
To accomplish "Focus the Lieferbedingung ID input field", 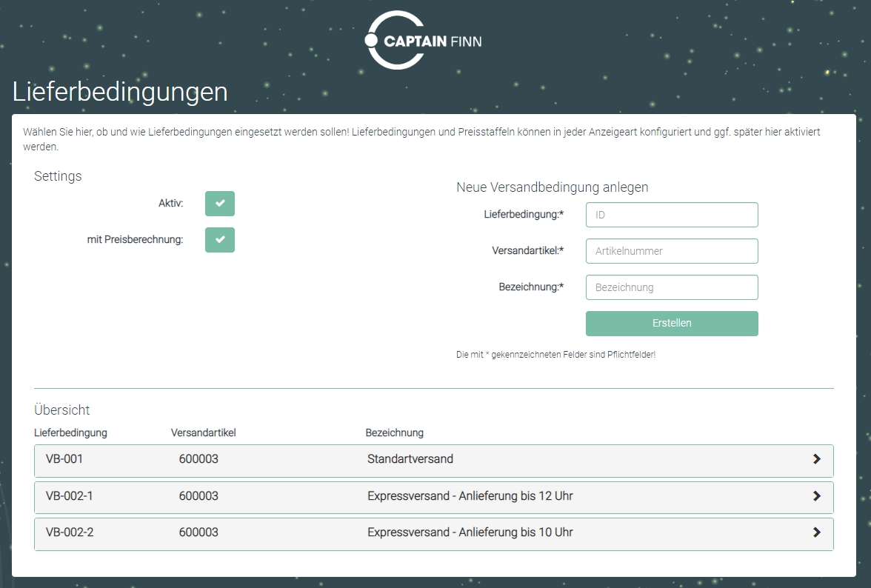I will click(671, 215).
